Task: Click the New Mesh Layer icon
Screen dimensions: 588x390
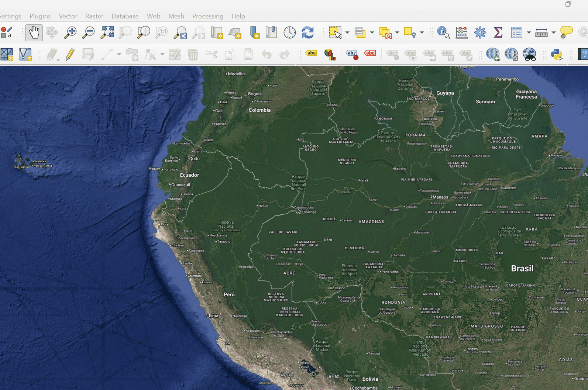Action: click(x=7, y=55)
